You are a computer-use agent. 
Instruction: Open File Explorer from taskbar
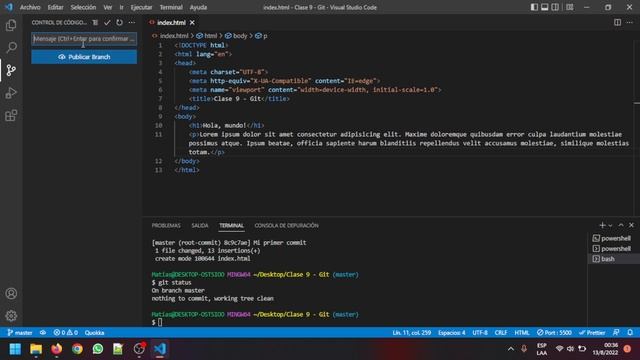point(36,349)
